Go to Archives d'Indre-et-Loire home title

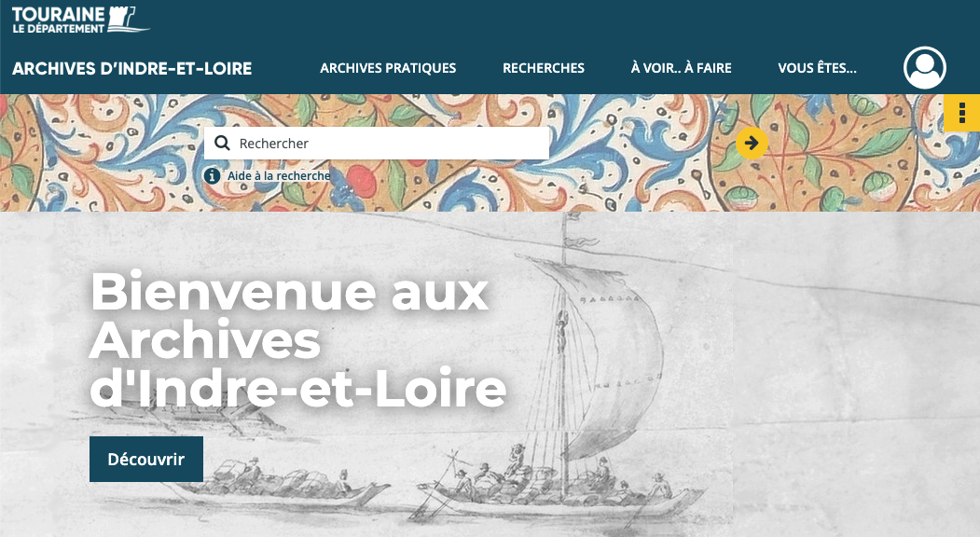131,68
